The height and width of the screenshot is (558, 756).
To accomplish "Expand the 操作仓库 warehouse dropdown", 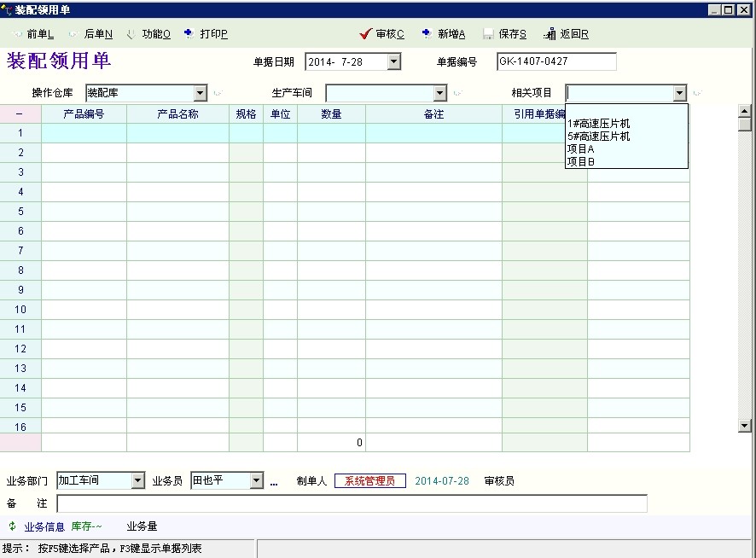I will (x=201, y=93).
